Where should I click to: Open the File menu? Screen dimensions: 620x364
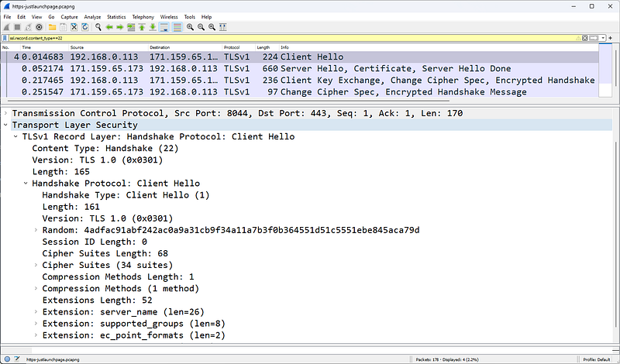click(7, 17)
